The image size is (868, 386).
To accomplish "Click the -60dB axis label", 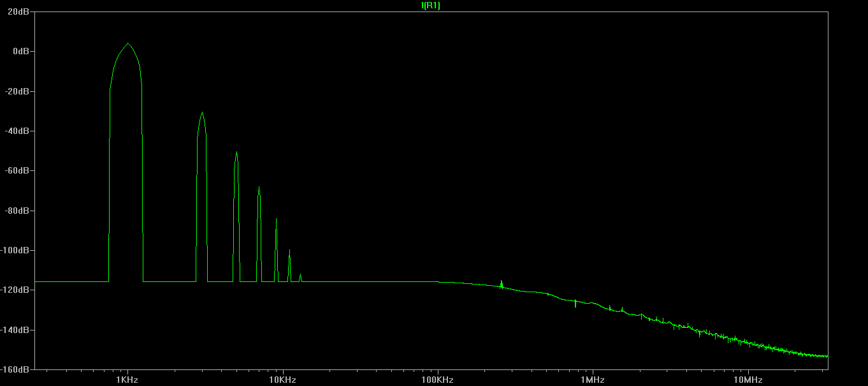I will point(18,170).
